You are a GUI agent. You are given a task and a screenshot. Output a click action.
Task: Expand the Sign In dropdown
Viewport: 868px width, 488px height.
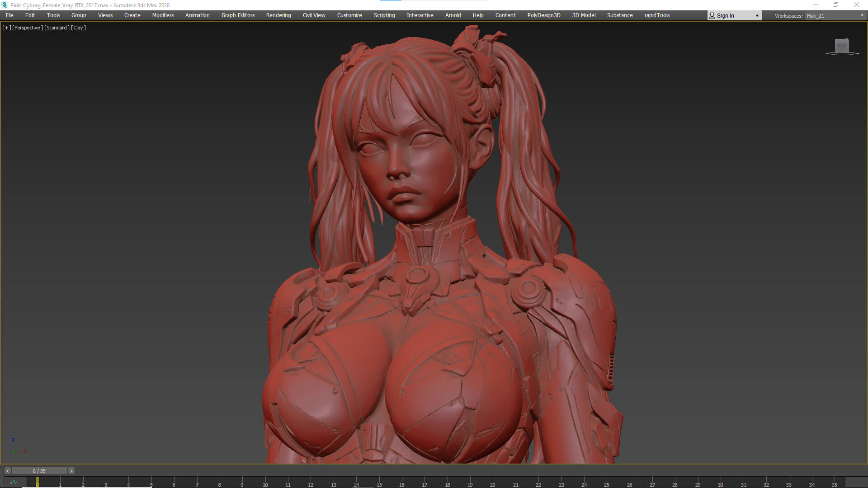(734, 16)
